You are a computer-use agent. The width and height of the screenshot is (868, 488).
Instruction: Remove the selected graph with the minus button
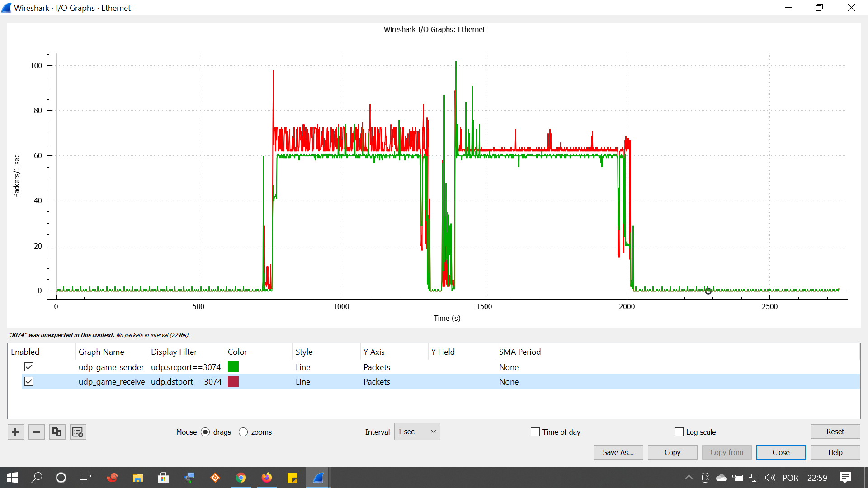coord(36,432)
